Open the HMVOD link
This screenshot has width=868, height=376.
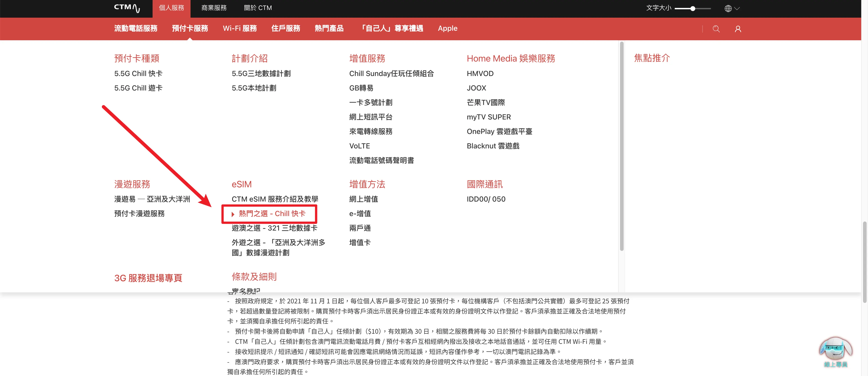click(480, 74)
